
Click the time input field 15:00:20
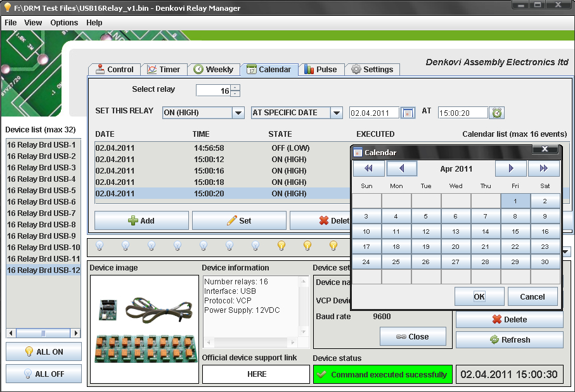[x=463, y=113]
